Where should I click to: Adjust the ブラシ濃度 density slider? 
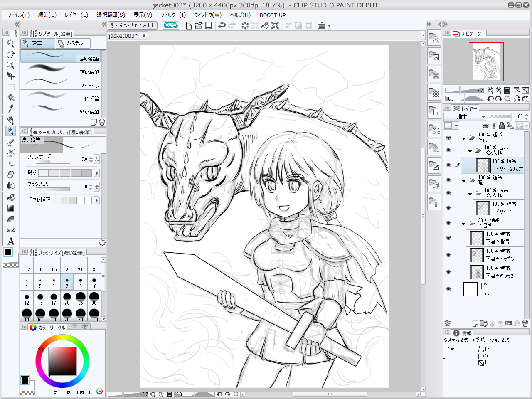[x=53, y=190]
